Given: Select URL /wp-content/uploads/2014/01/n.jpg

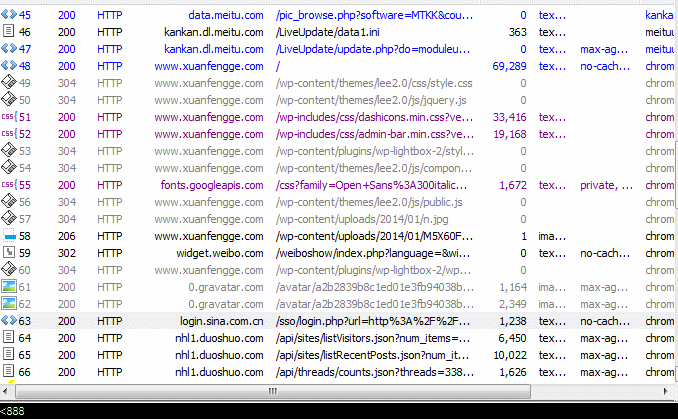Looking at the screenshot, I should click(x=362, y=219).
